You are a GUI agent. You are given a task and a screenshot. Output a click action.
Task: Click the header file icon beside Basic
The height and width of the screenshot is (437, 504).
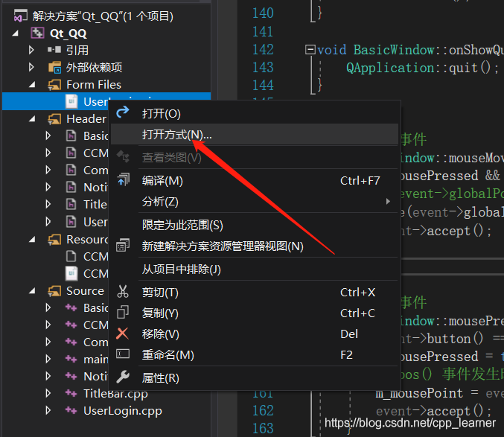[71, 136]
